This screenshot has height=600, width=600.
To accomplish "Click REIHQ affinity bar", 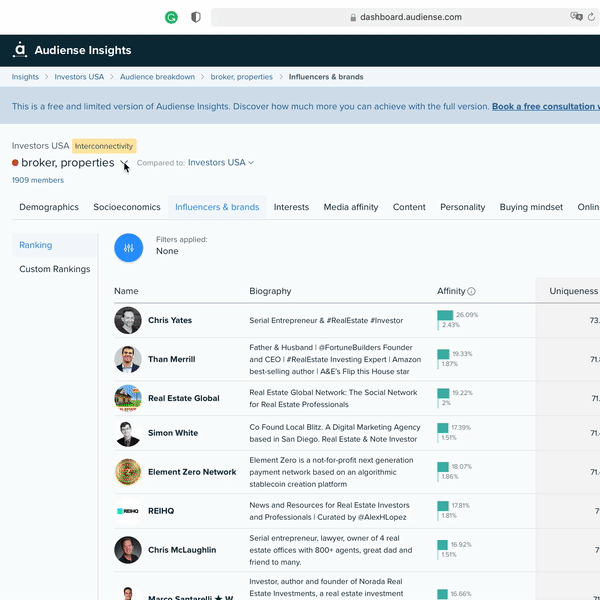I will coord(443,506).
